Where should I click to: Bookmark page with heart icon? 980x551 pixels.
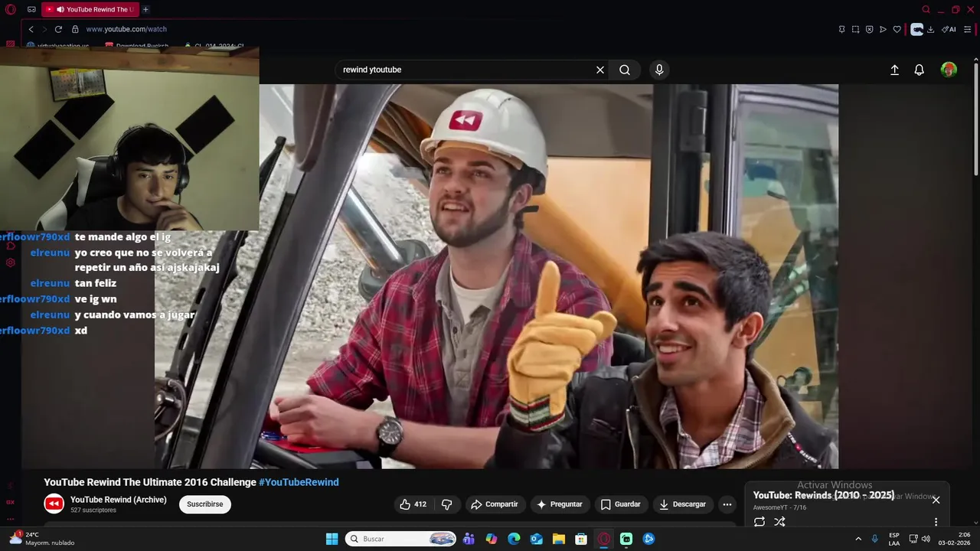pyautogui.click(x=897, y=29)
